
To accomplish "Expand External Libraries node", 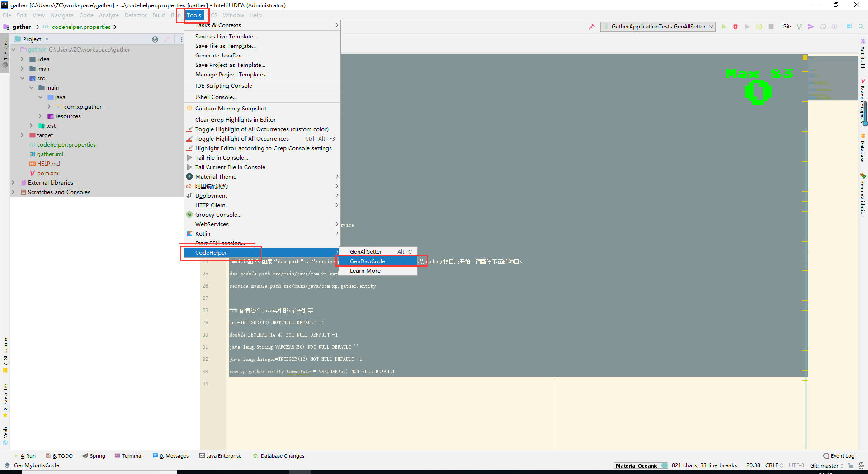I will tap(13, 183).
